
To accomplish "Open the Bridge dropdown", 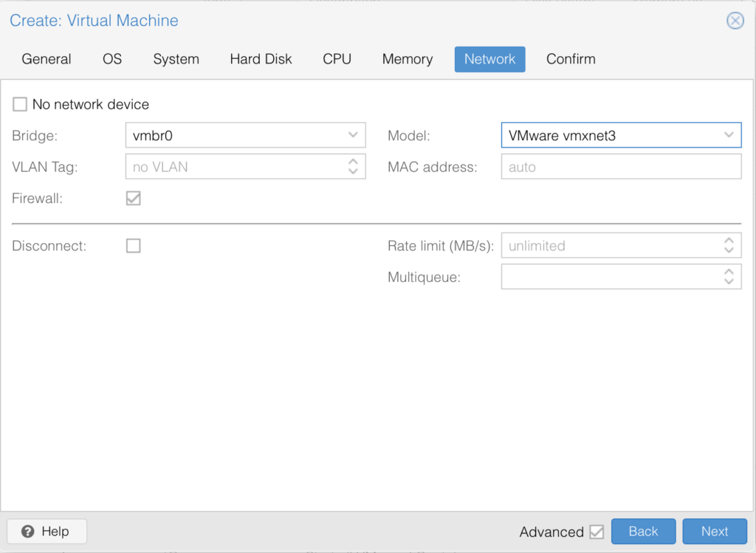I will (354, 135).
